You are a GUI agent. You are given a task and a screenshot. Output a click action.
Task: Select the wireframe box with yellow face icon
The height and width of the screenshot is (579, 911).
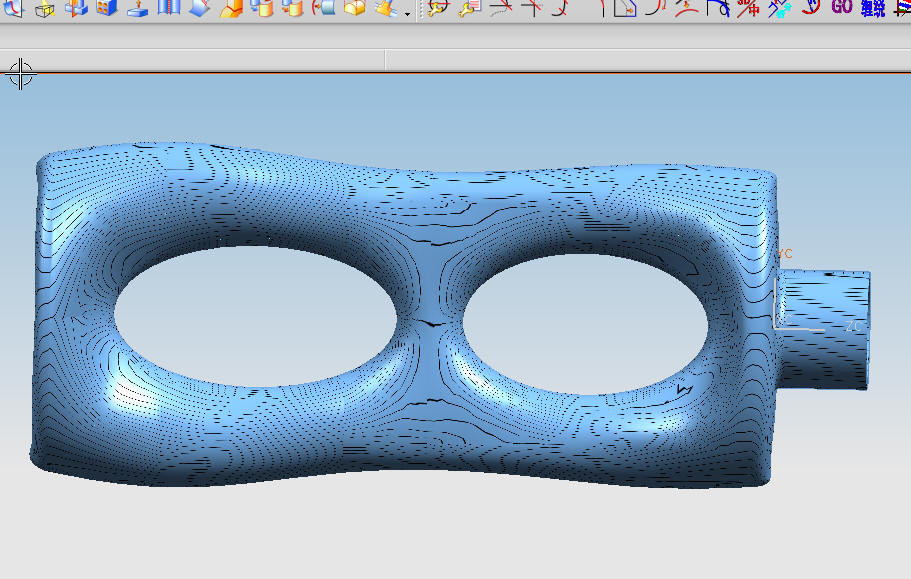(x=45, y=8)
